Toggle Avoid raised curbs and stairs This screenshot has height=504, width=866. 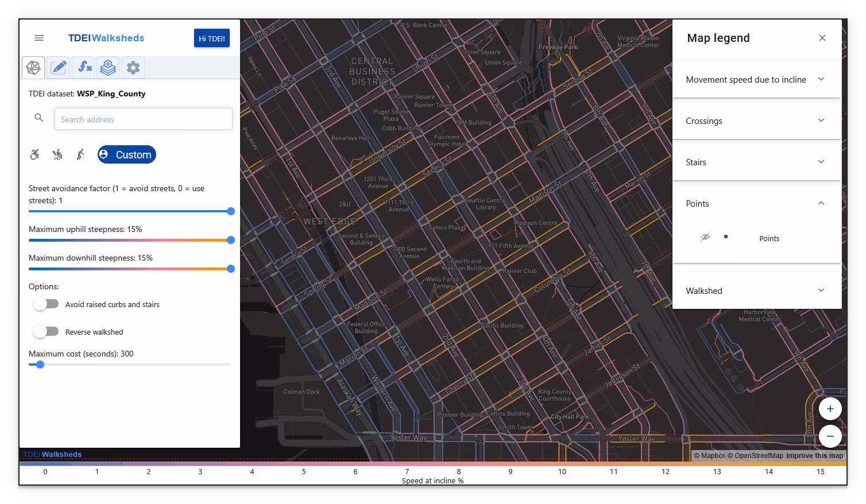coord(46,304)
